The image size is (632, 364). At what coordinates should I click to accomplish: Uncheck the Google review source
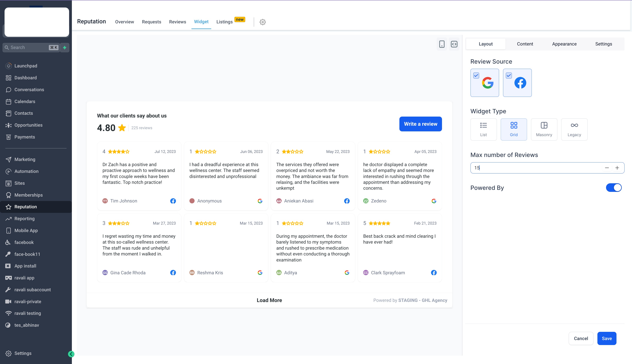tap(476, 75)
